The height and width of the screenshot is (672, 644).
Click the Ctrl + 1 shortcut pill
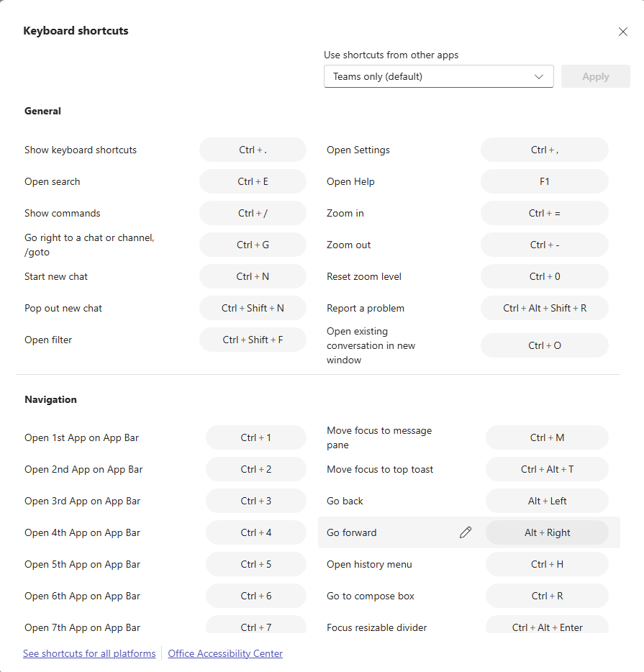pyautogui.click(x=255, y=437)
